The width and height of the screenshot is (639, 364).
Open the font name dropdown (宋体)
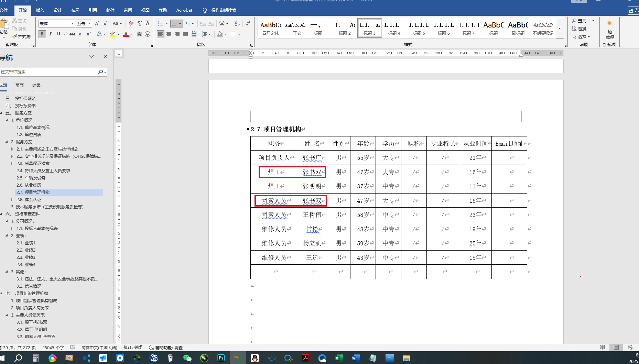point(73,23)
